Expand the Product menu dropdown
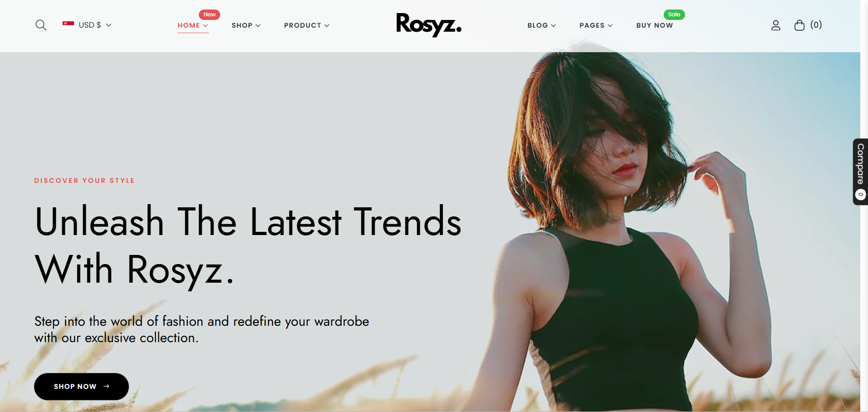This screenshot has width=868, height=412. [307, 25]
